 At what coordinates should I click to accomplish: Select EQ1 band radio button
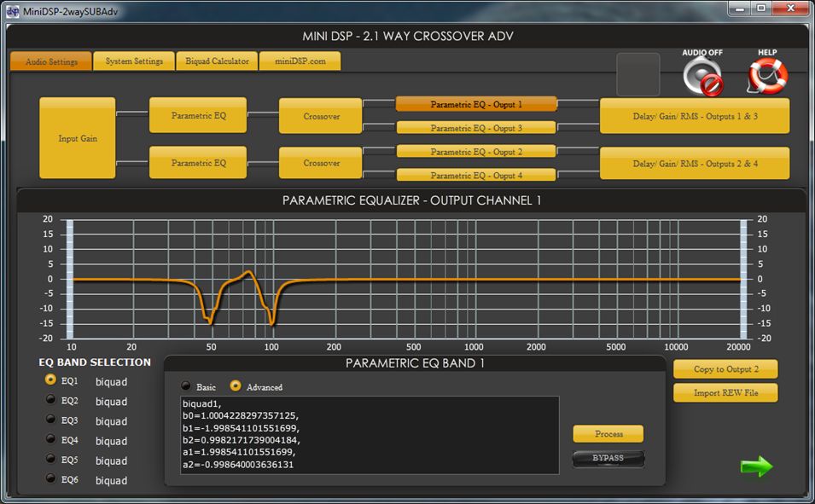[x=50, y=379]
